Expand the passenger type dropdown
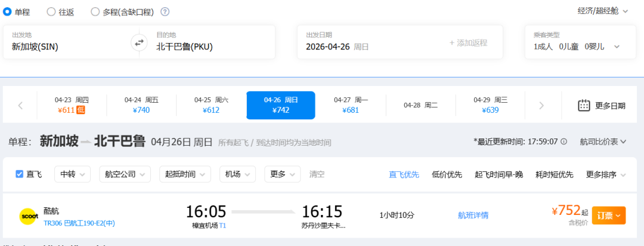The width and height of the screenshot is (644, 246). [x=617, y=47]
